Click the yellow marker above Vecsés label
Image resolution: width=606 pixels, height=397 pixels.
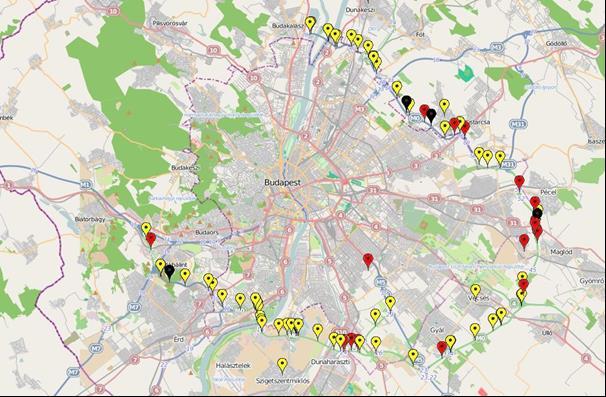point(475,291)
